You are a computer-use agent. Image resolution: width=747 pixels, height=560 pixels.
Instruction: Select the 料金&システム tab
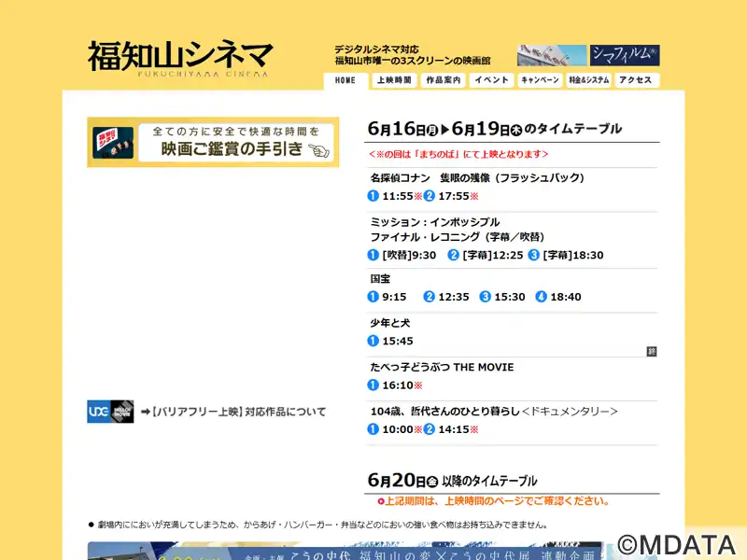click(589, 80)
